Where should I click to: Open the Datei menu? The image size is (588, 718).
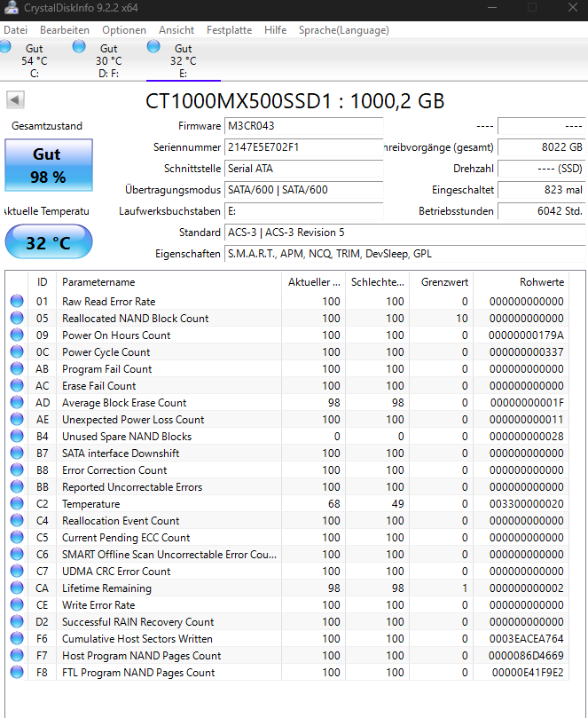[x=16, y=30]
